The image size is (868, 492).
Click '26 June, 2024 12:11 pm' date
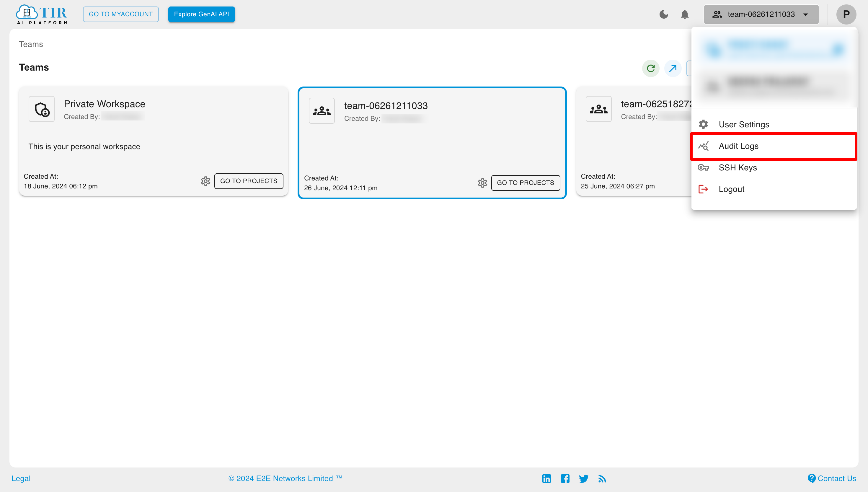pyautogui.click(x=340, y=188)
